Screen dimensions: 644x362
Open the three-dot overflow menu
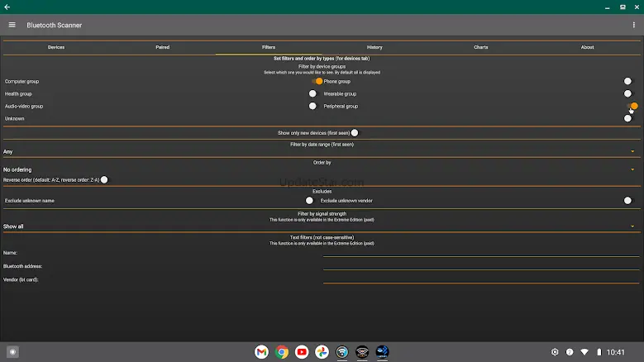coord(634,25)
